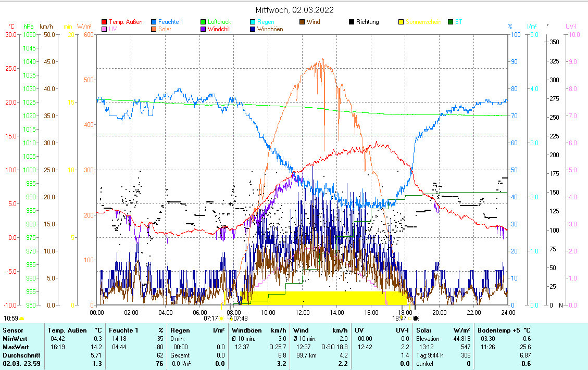Select the brown Wind legend marker

(x=302, y=22)
